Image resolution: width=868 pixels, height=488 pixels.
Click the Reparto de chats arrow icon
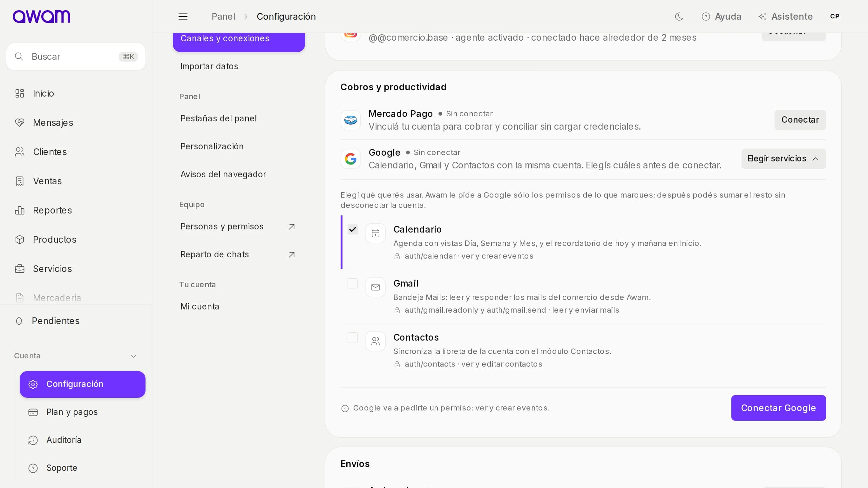tap(292, 254)
